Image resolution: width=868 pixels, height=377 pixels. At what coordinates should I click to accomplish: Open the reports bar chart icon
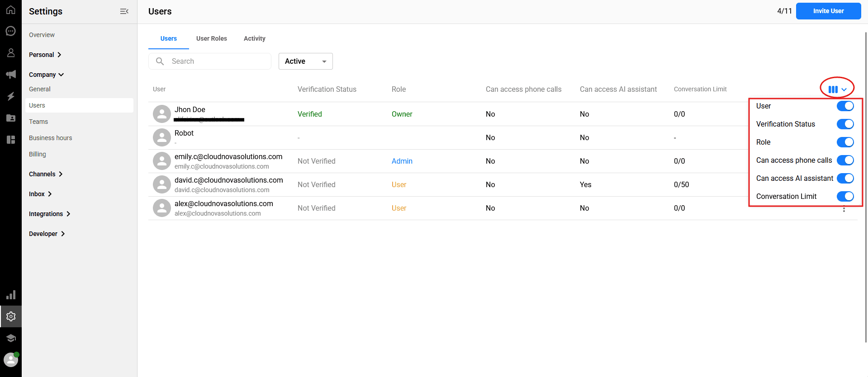pyautogui.click(x=11, y=295)
